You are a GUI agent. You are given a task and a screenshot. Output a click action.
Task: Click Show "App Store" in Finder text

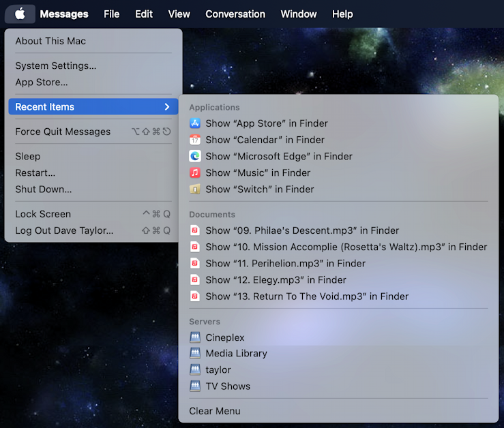tap(267, 123)
